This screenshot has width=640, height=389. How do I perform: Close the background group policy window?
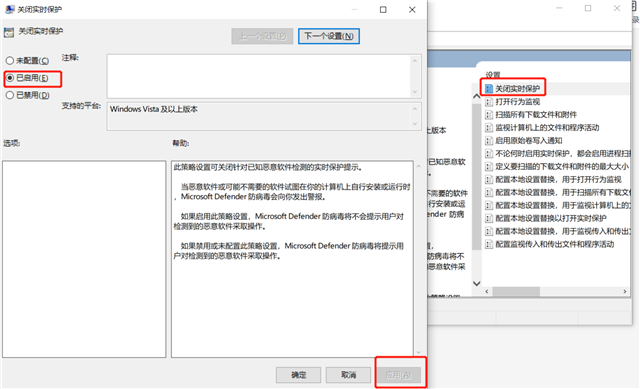(617, 8)
